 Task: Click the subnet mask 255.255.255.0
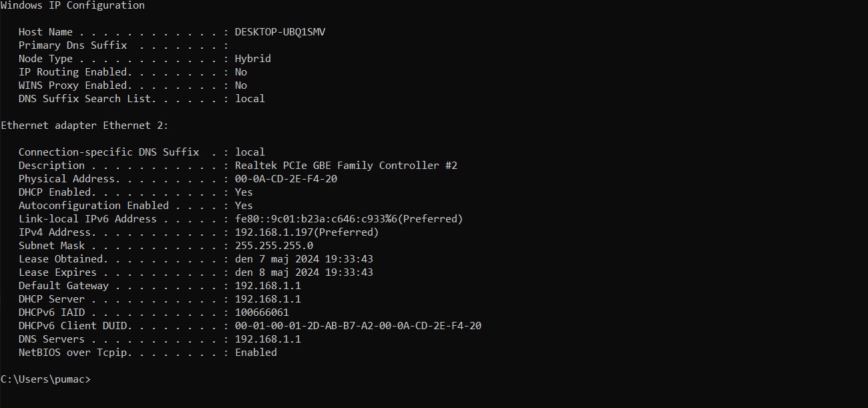pyautogui.click(x=274, y=246)
